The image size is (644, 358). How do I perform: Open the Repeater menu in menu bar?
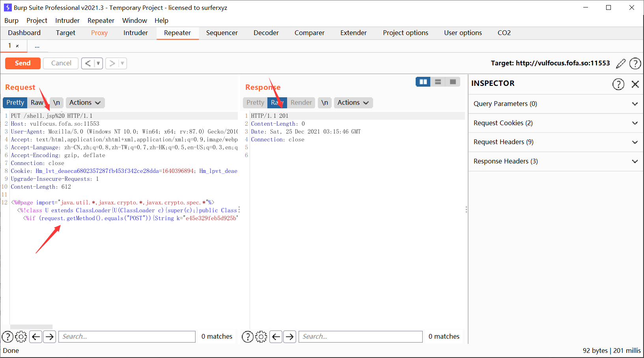point(101,20)
